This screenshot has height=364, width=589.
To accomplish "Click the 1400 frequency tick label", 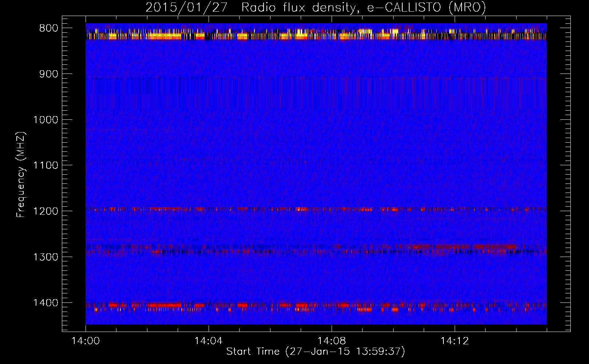I will pyautogui.click(x=46, y=303).
